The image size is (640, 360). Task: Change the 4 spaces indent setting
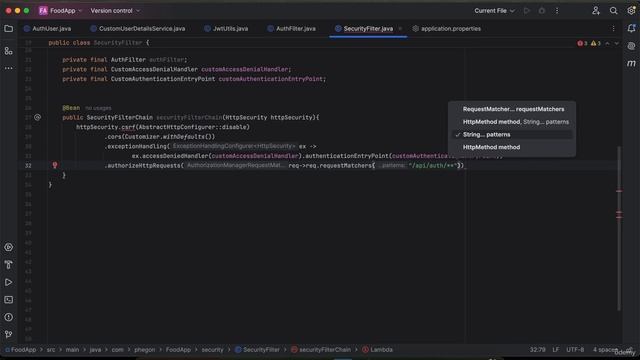[605, 350]
